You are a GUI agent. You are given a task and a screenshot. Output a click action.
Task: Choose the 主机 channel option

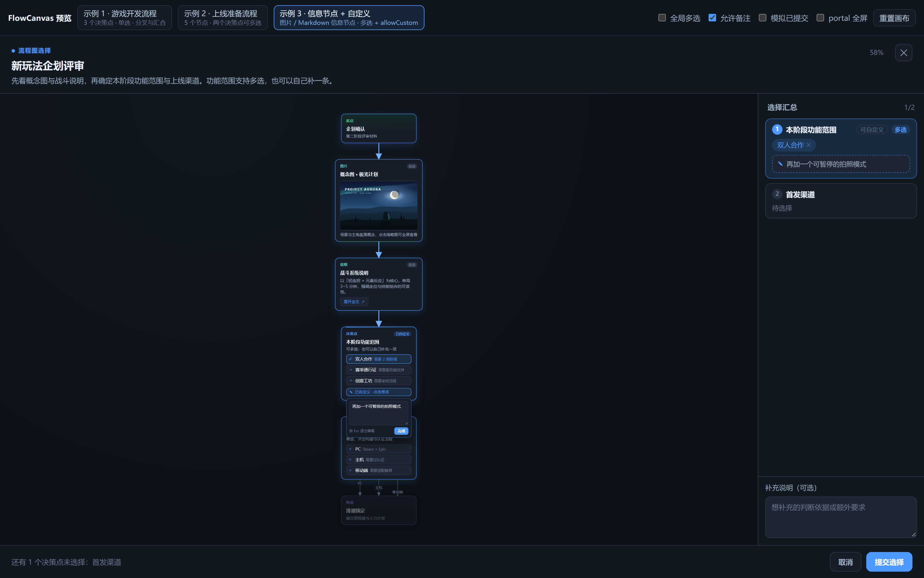pos(378,460)
